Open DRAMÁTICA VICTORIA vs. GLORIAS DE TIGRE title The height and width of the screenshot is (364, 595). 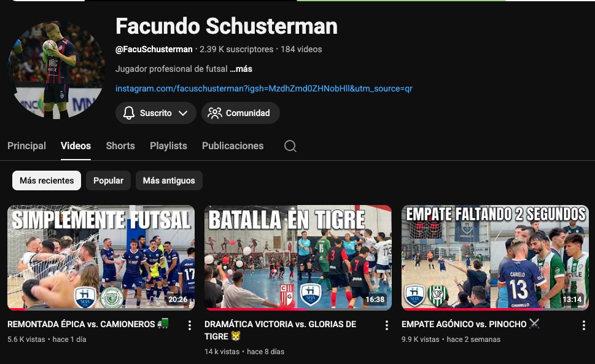(280, 330)
